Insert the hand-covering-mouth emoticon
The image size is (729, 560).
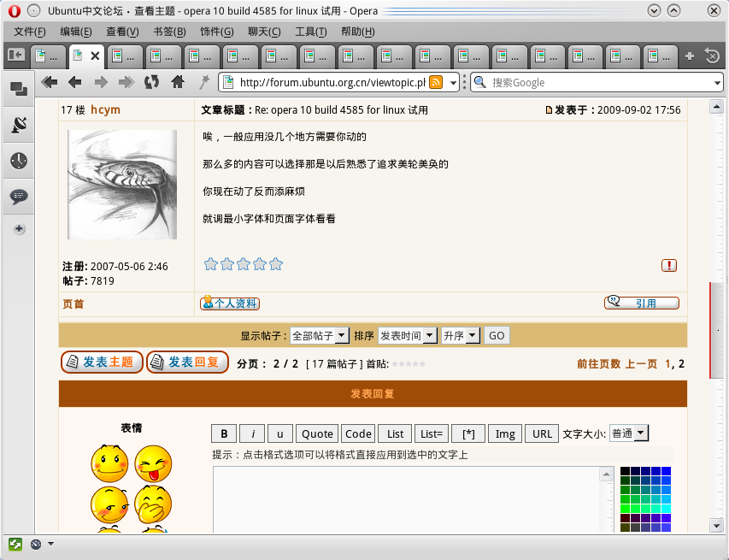(153, 504)
